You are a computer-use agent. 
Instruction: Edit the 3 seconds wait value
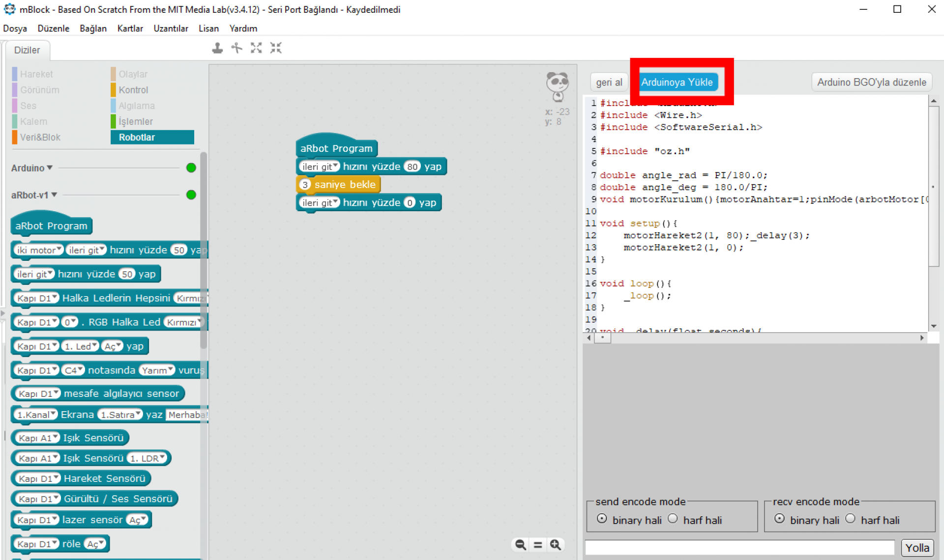coord(305,185)
